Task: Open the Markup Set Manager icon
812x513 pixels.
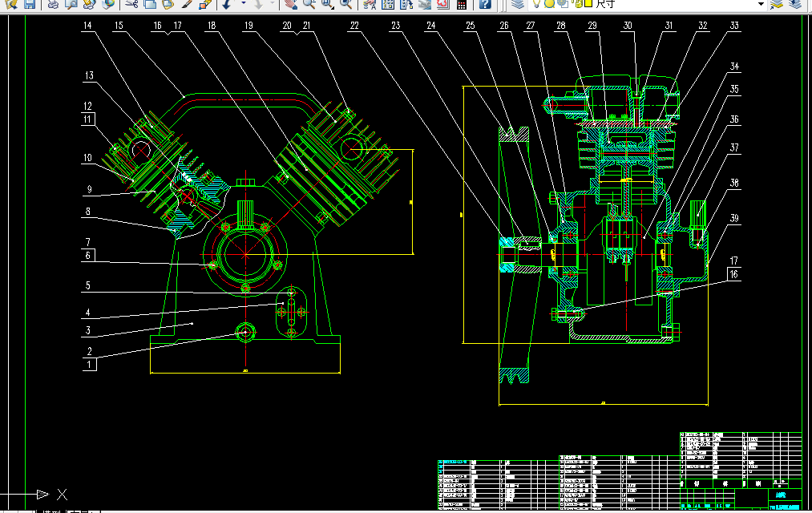Action: (442, 4)
